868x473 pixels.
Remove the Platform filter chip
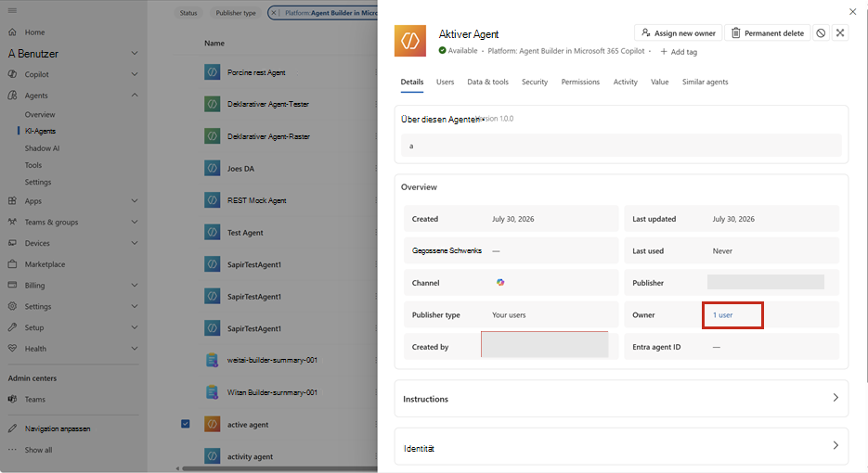pyautogui.click(x=274, y=13)
